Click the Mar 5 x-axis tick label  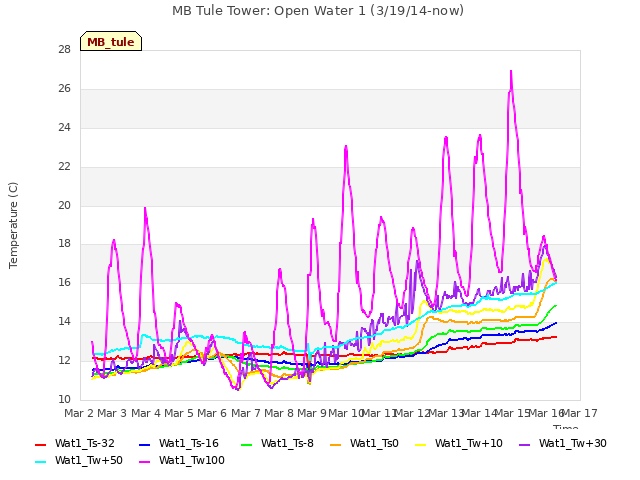179,413
